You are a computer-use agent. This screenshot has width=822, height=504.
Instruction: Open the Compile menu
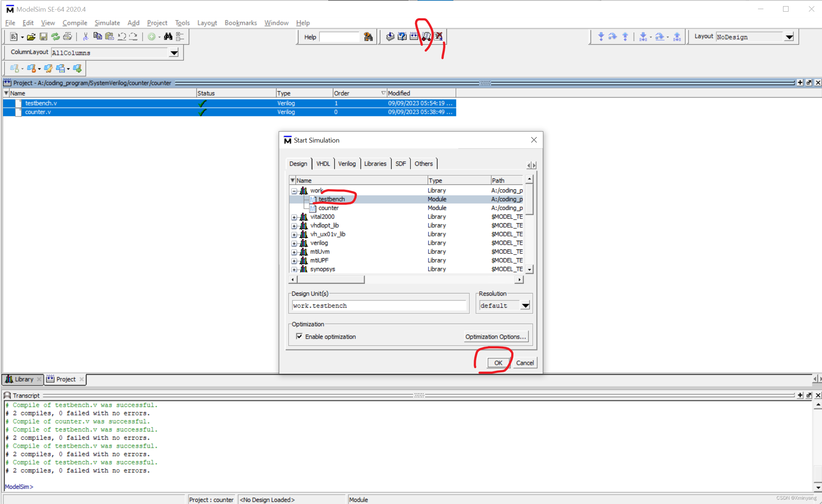click(x=75, y=23)
